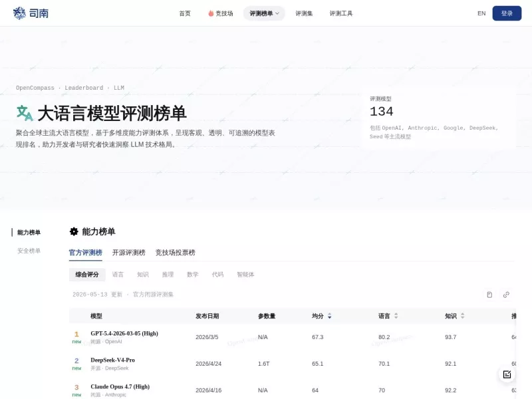
Task: Click the flame icon beside 竞技场
Action: pyautogui.click(x=211, y=13)
